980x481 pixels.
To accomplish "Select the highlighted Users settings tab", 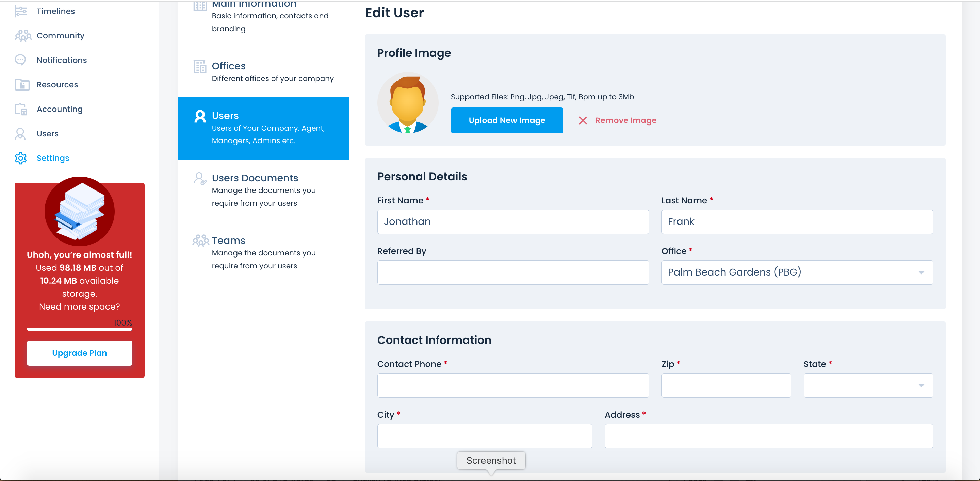I will coord(263,128).
